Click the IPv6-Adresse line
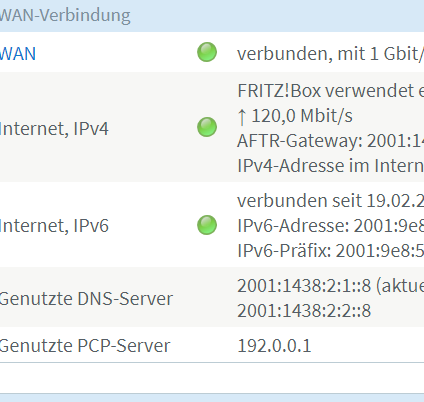 331,226
